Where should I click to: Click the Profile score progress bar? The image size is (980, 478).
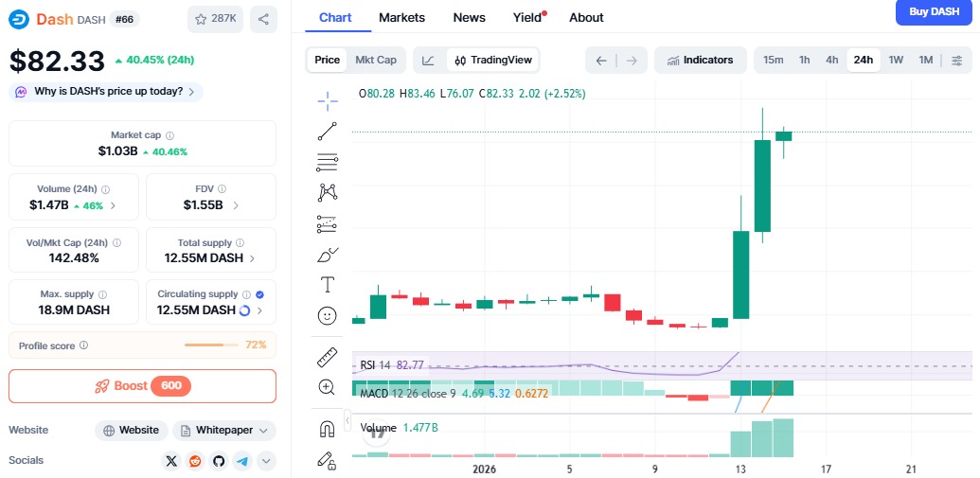212,345
